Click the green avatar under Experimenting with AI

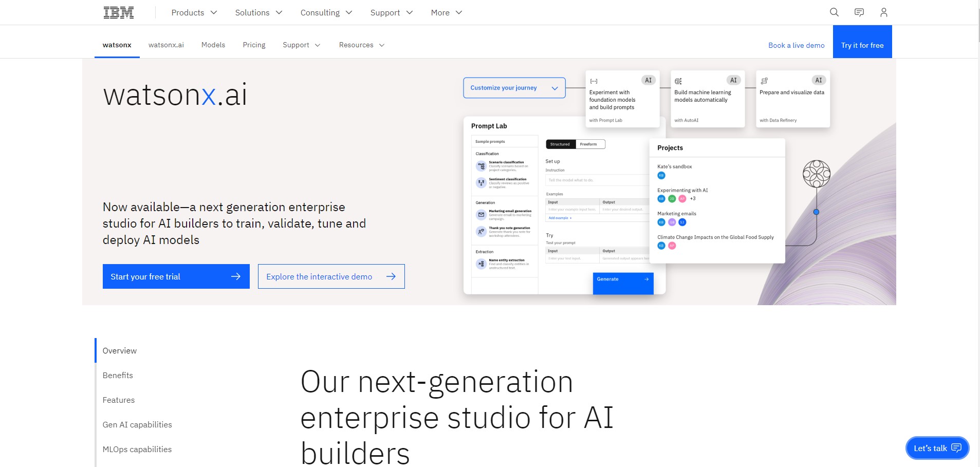[x=672, y=199]
